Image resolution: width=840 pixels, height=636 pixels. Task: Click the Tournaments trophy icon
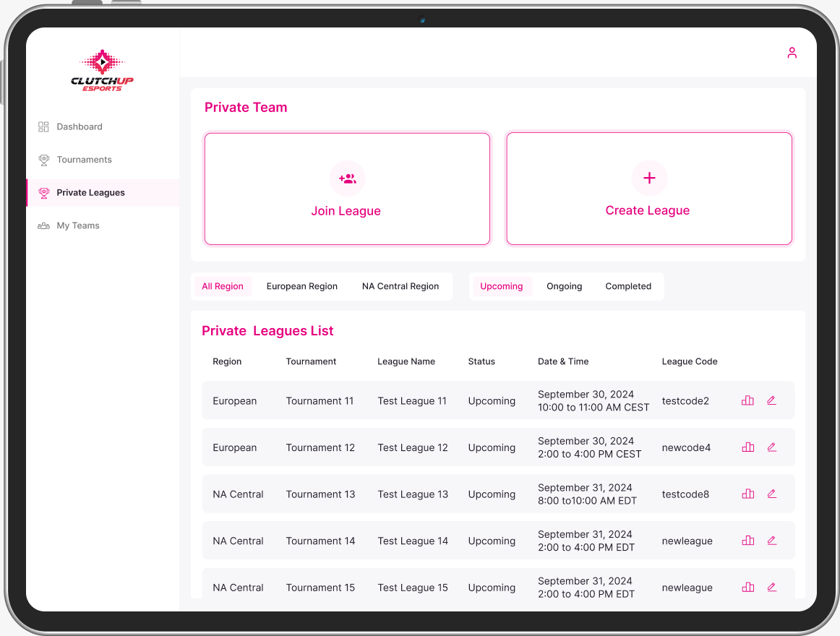44,160
